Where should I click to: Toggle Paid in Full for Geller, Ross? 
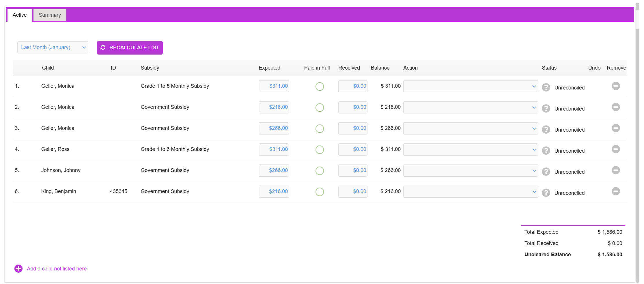pyautogui.click(x=320, y=150)
